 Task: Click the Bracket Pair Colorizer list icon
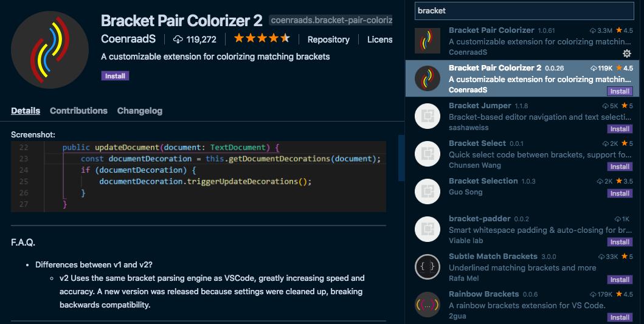pyautogui.click(x=427, y=41)
